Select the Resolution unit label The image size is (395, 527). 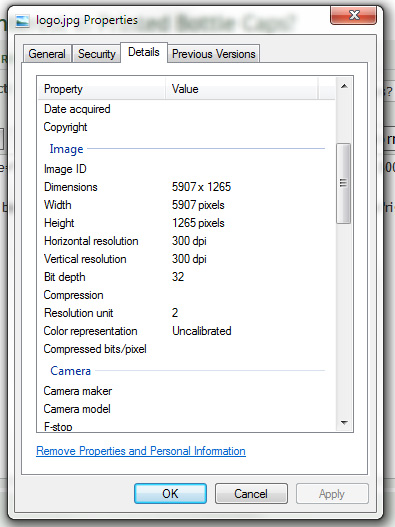pos(79,313)
